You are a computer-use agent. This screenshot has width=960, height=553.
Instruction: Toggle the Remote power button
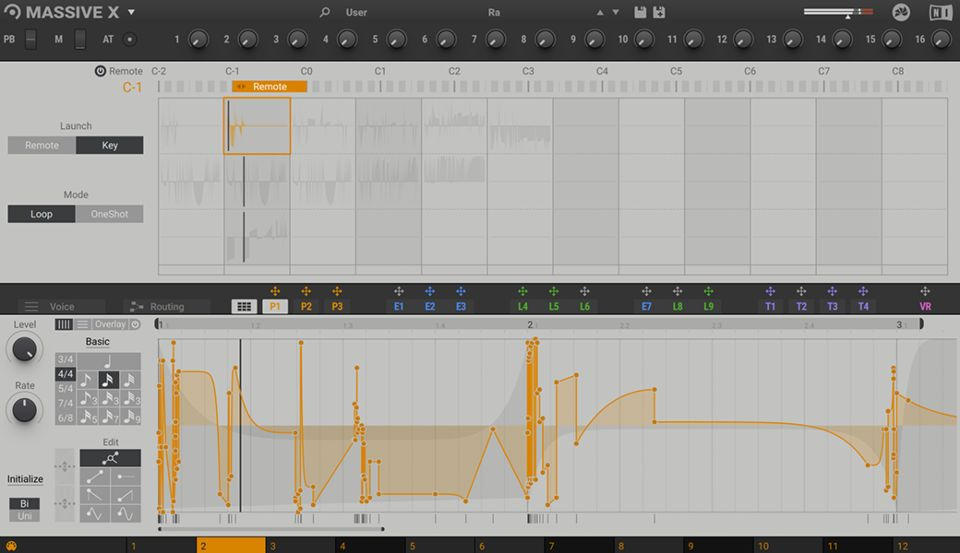click(x=100, y=71)
